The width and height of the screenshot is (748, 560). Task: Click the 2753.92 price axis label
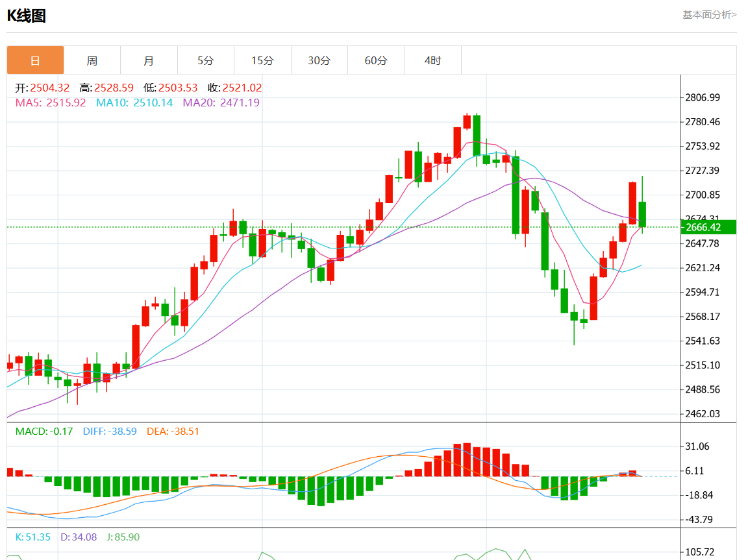coord(703,146)
